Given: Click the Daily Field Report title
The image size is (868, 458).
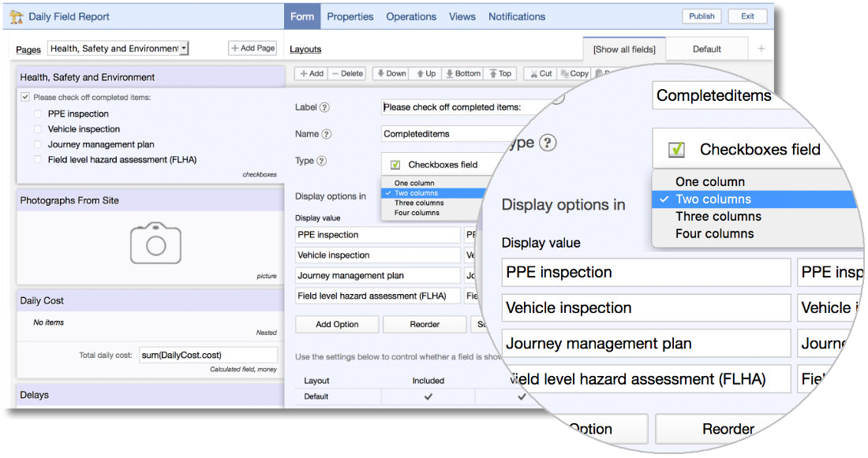Looking at the screenshot, I should pos(69,17).
